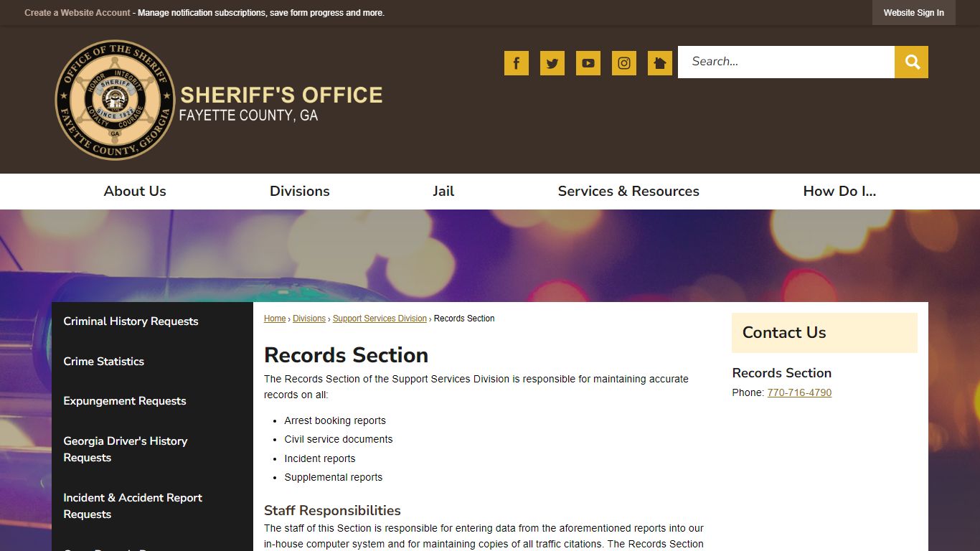980x551 pixels.
Task: Click the Sheriff's Office badge logo
Action: pyautogui.click(x=115, y=100)
